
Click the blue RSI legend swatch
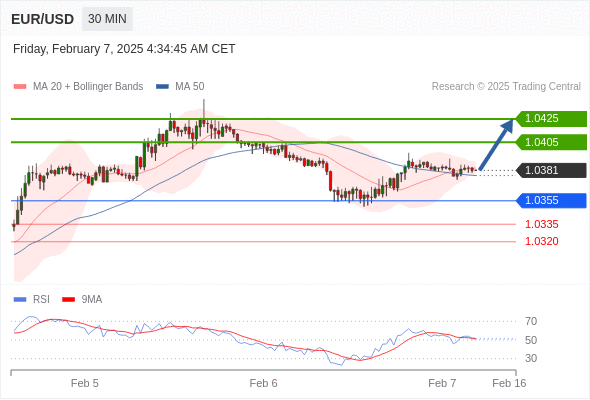coord(20,300)
